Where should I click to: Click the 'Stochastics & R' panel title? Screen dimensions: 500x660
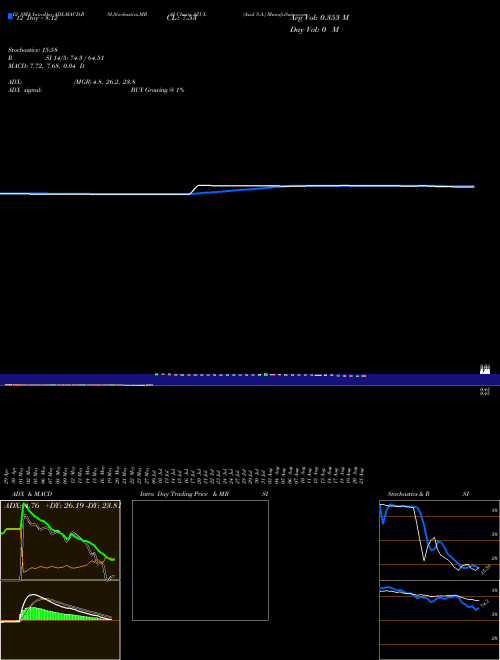(x=409, y=494)
